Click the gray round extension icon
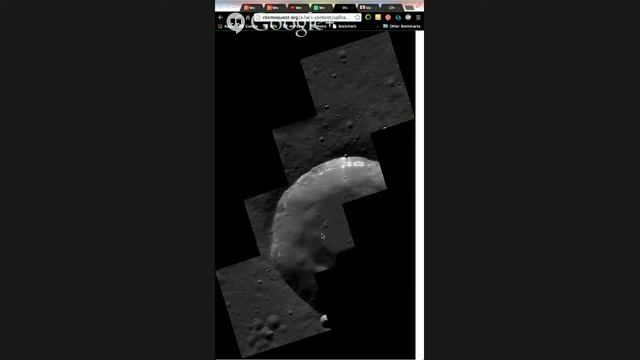640x360 pixels. [408, 17]
